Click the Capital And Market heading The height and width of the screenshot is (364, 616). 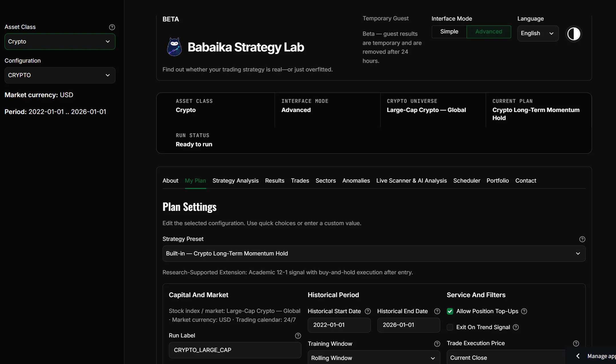pyautogui.click(x=198, y=295)
